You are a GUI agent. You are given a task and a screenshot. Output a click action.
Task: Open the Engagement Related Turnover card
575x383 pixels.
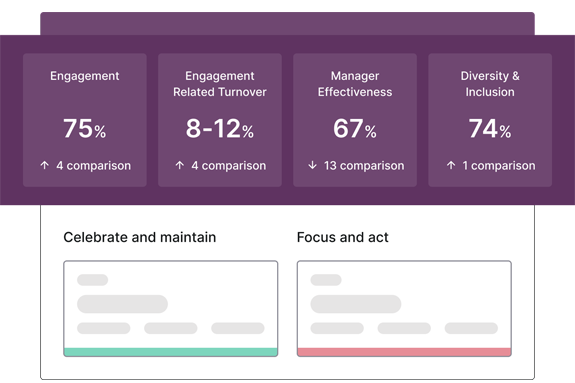220,120
